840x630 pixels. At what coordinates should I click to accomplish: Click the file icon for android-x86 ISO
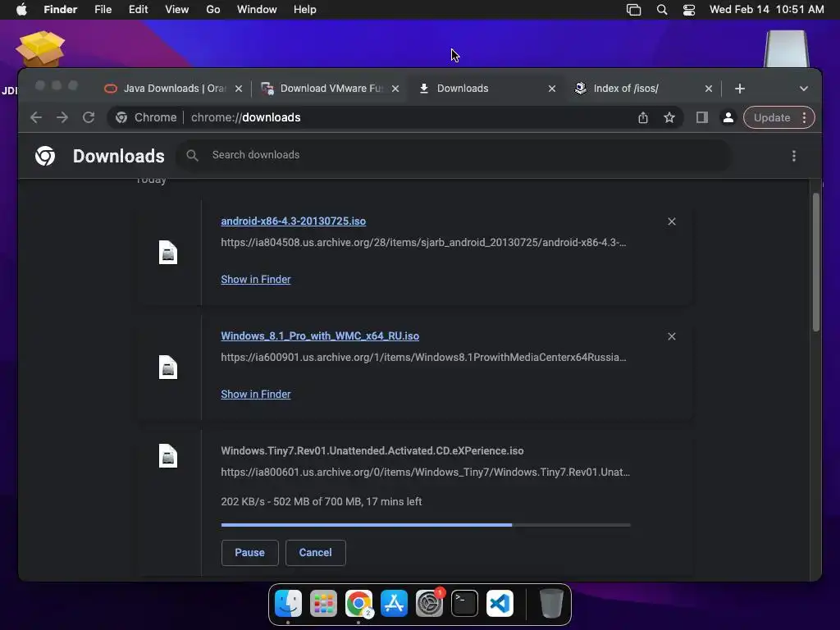pos(168,253)
